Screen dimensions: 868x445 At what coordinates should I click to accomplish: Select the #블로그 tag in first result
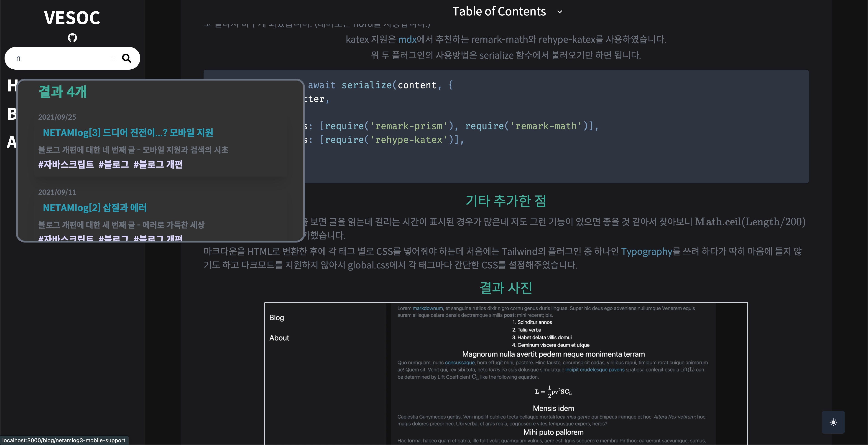(x=114, y=164)
